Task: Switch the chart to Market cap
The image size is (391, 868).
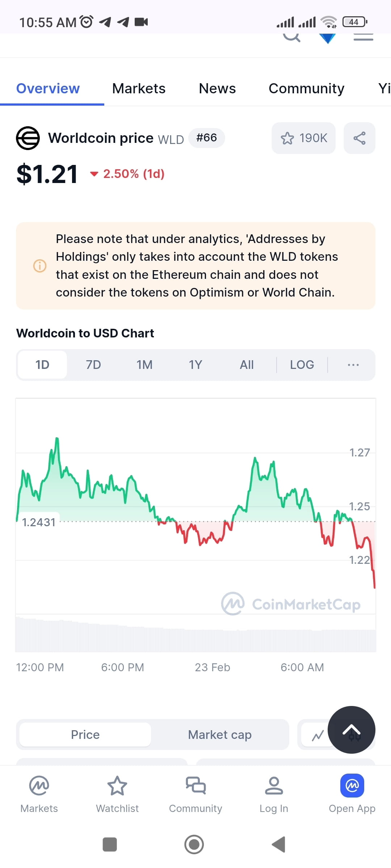Action: pos(219,734)
